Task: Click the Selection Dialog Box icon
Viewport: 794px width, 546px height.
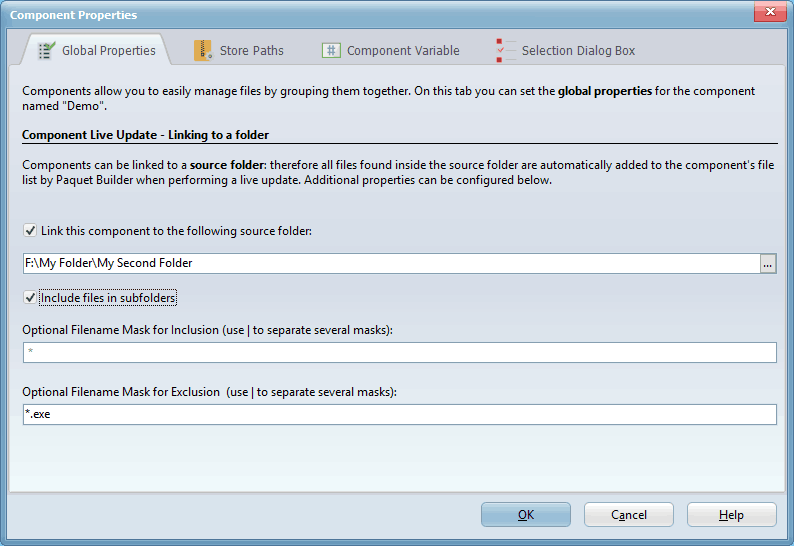Action: [505, 50]
